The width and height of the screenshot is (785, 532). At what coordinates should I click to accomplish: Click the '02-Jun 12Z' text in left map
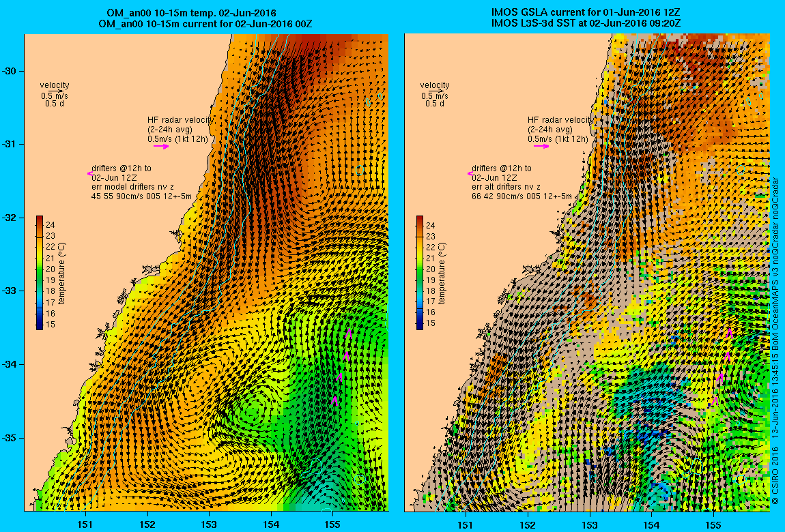114,178
